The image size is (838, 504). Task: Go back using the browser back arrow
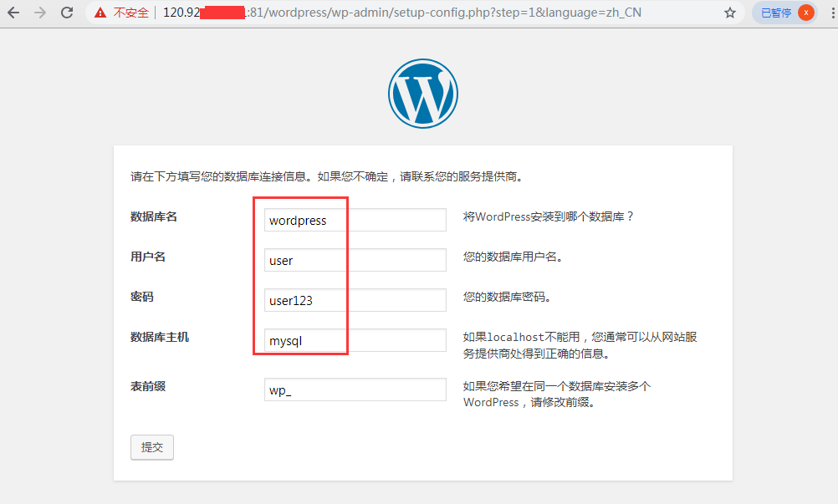click(x=13, y=13)
